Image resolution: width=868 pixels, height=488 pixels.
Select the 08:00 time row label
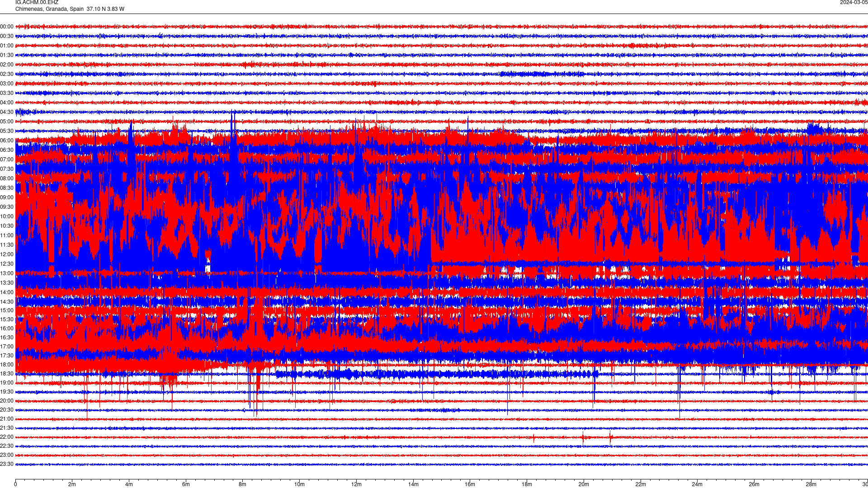pyautogui.click(x=7, y=178)
